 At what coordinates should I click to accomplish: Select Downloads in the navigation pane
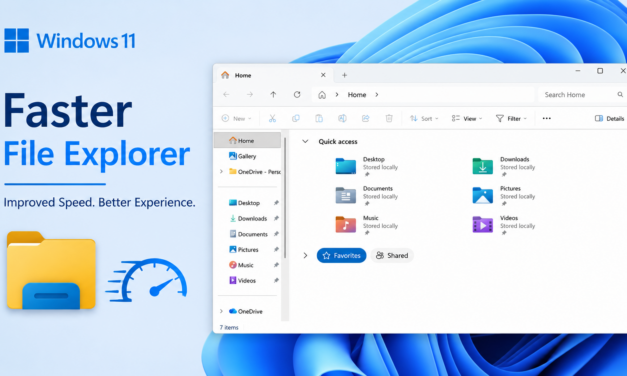pos(248,218)
